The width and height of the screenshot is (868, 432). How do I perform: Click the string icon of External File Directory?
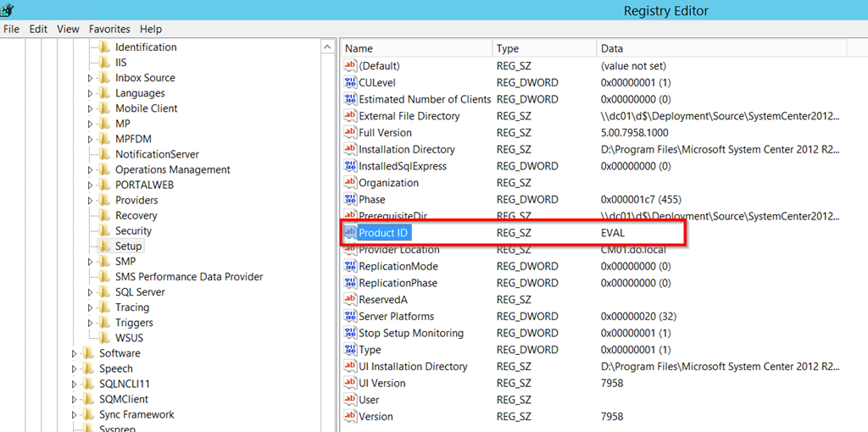(350, 115)
